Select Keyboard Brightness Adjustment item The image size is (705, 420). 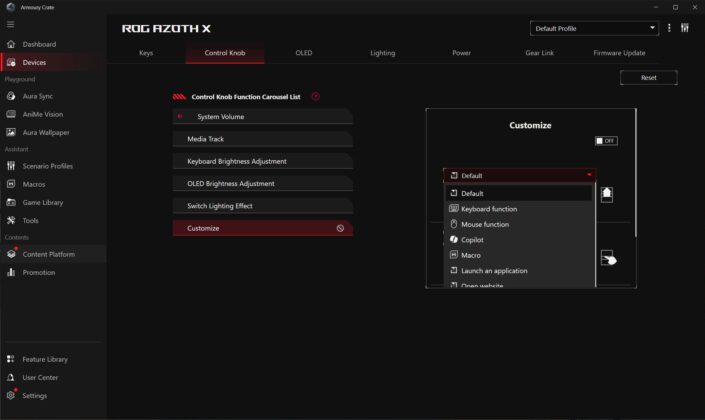point(263,161)
